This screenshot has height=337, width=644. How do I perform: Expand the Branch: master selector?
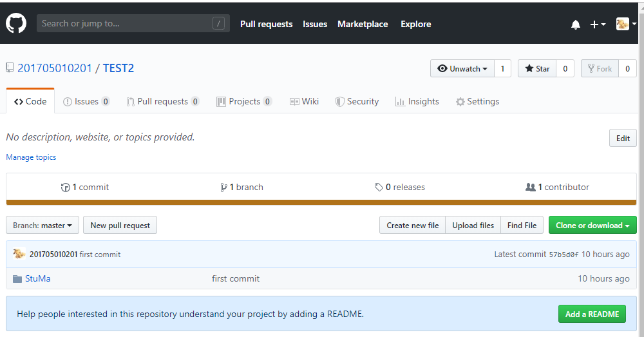coord(43,226)
